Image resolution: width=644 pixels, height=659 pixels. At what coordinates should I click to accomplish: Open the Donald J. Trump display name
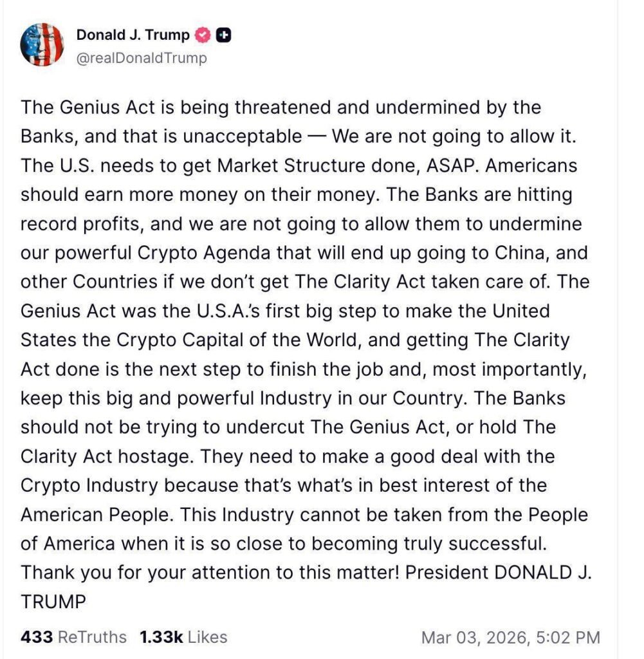pyautogui.click(x=133, y=35)
